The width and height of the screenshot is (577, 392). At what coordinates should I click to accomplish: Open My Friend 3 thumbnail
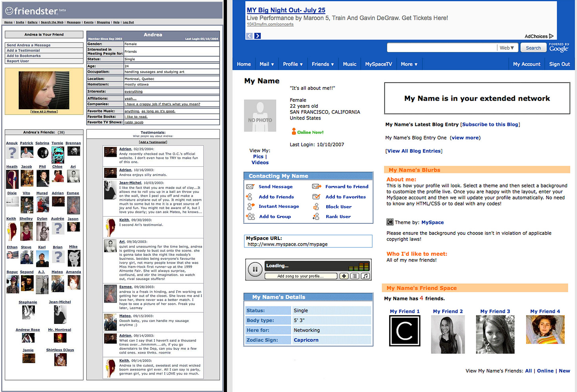[x=495, y=334]
